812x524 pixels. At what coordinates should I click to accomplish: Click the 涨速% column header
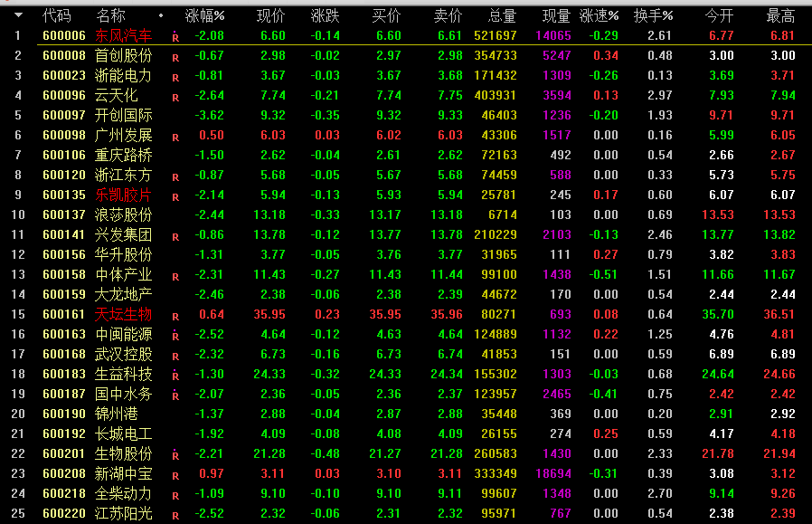600,16
